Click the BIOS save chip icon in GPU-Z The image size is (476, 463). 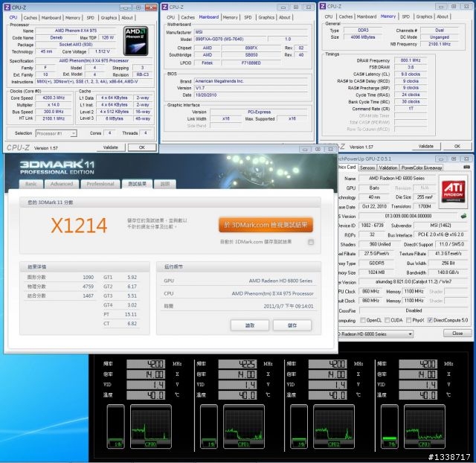coord(463,216)
